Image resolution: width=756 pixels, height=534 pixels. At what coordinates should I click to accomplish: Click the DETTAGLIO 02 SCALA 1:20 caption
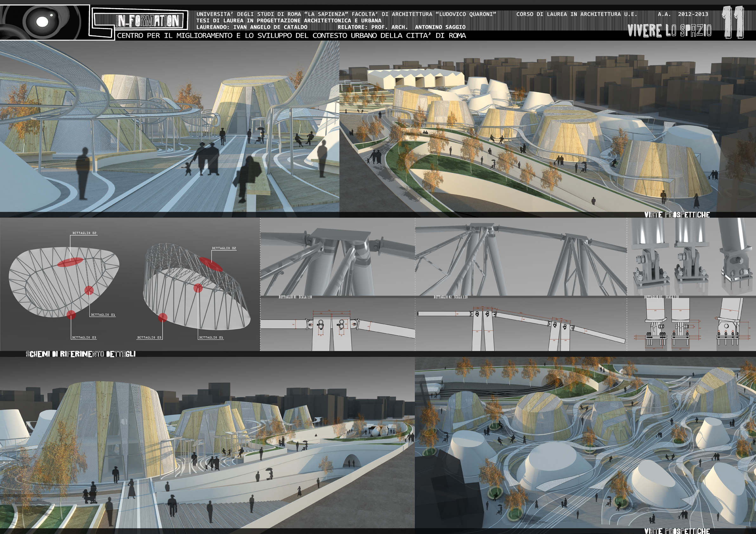point(450,297)
